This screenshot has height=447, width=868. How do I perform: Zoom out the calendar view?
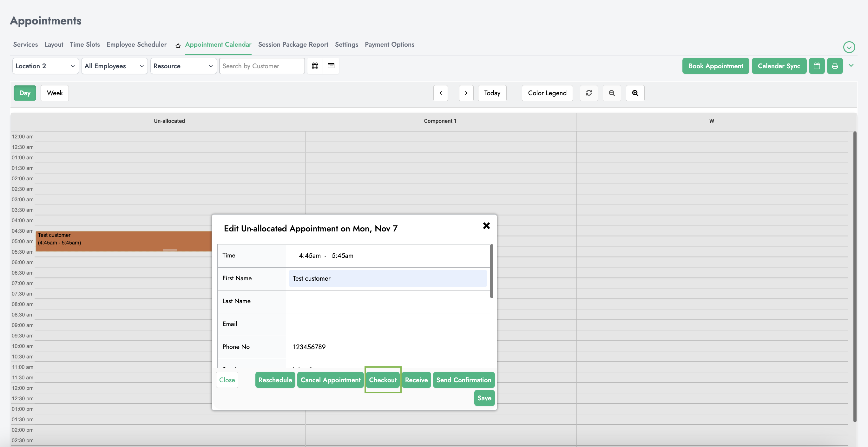[x=612, y=93]
